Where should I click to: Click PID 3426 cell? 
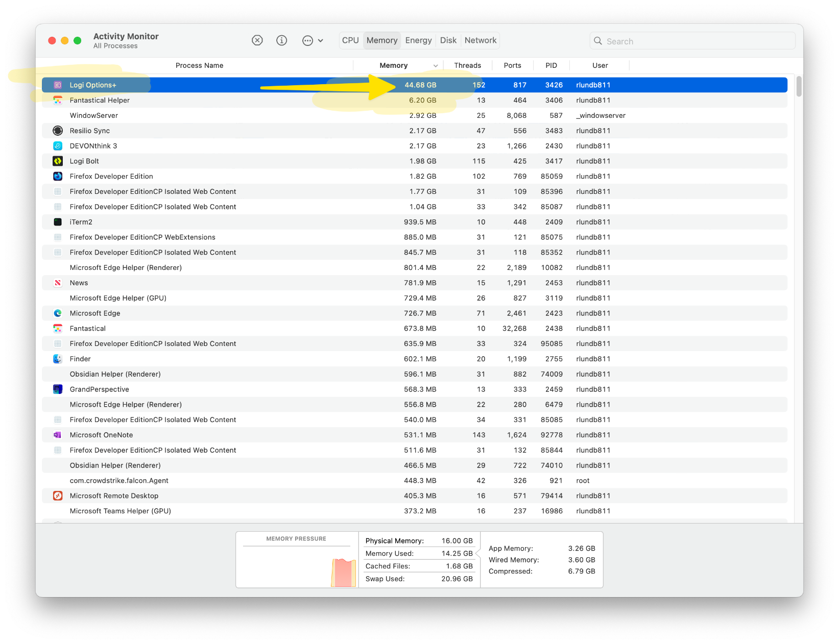pos(554,85)
